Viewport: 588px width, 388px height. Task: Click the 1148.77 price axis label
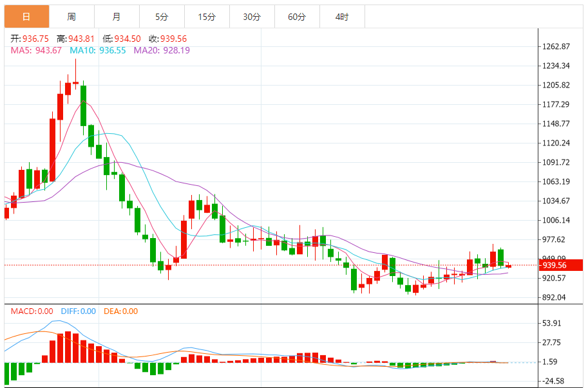tap(556, 124)
